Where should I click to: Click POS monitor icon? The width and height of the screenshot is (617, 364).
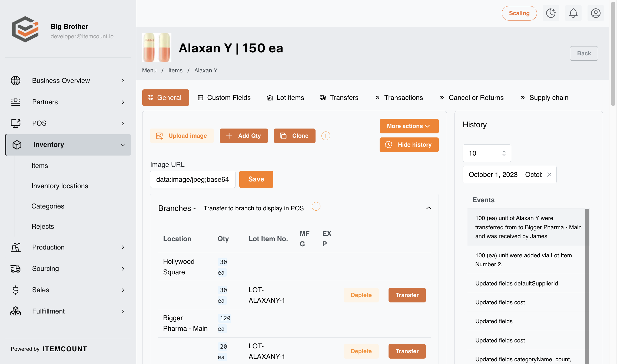tap(15, 123)
